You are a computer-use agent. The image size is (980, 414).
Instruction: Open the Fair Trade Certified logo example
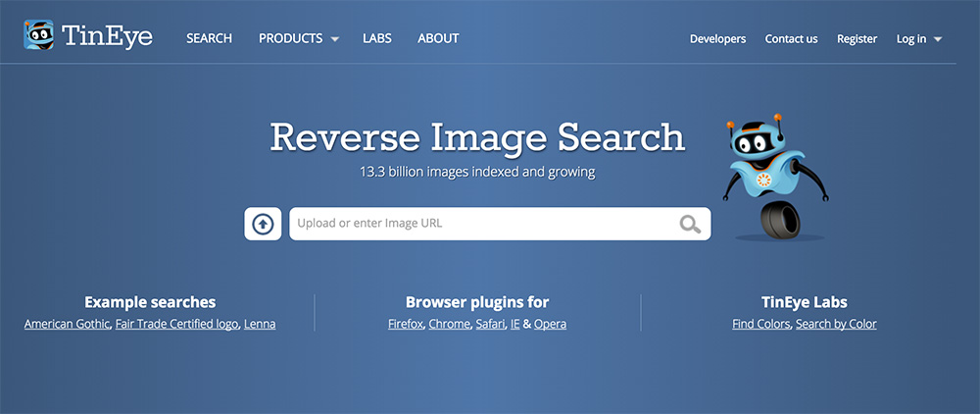coord(176,324)
